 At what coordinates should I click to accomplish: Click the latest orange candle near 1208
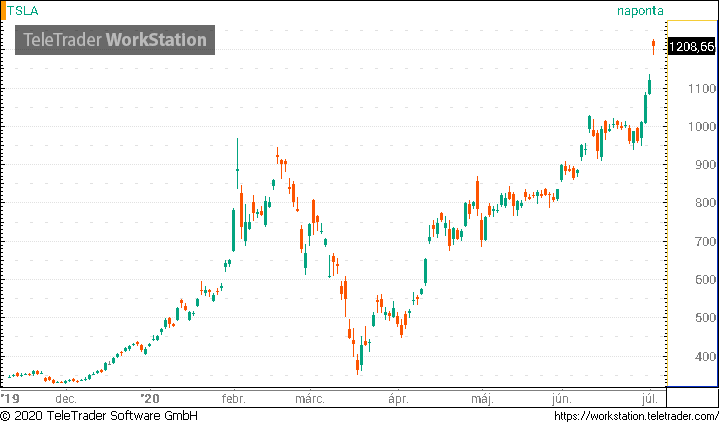653,46
